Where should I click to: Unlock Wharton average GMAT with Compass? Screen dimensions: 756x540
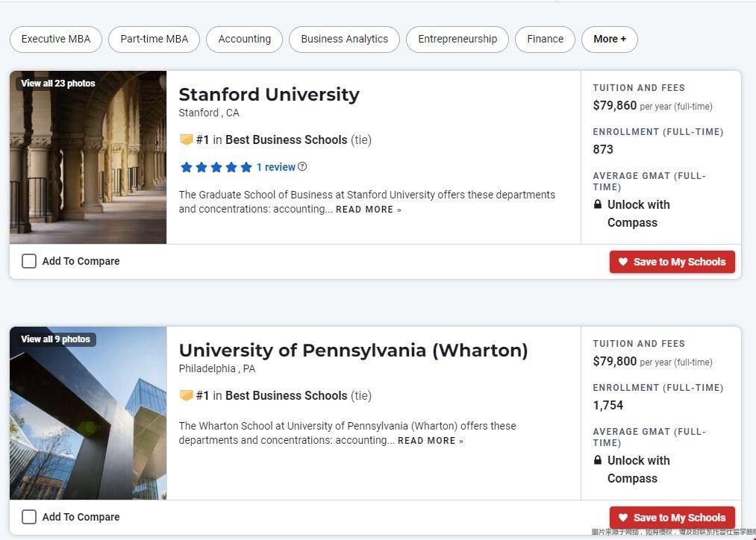[638, 469]
